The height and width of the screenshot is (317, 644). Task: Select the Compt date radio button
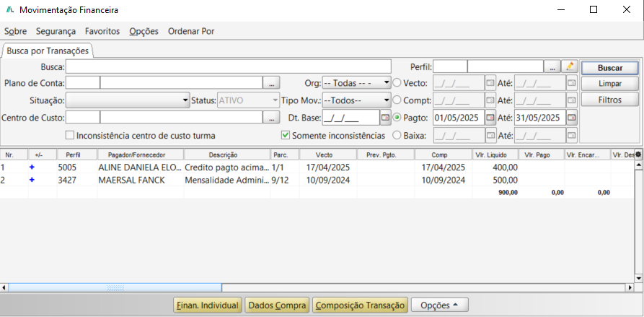(397, 100)
